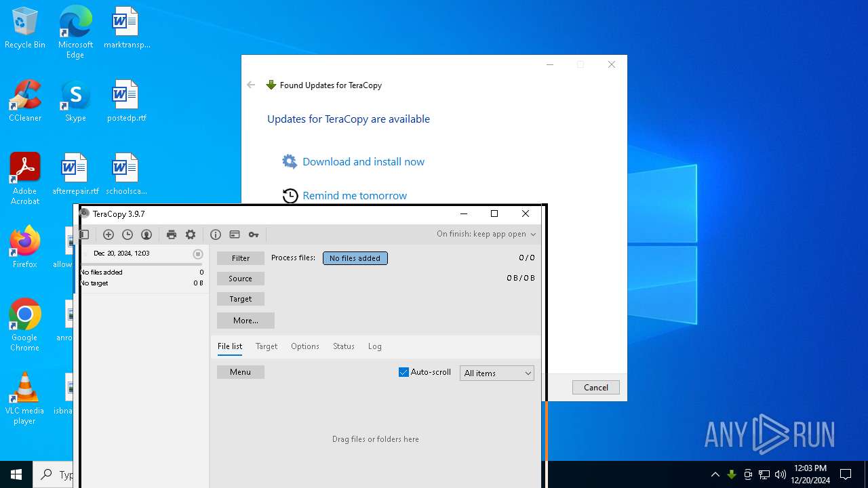Image resolution: width=868 pixels, height=488 pixels.
Task: Toggle the TeraCopy sidebar panel icon
Action: coord(85,235)
